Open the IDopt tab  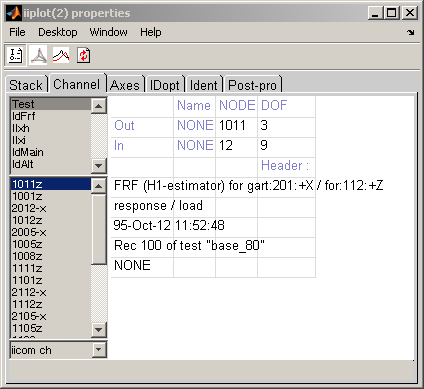[x=165, y=85]
